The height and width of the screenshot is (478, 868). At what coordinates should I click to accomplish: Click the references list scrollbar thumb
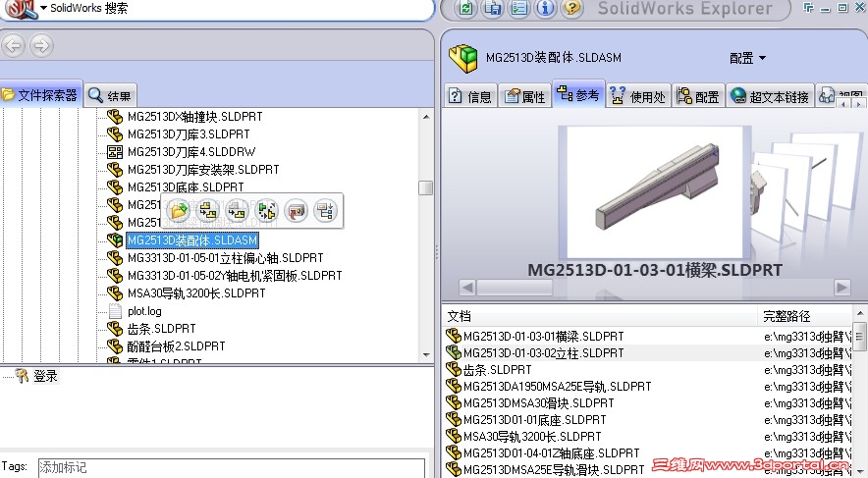pyautogui.click(x=860, y=337)
